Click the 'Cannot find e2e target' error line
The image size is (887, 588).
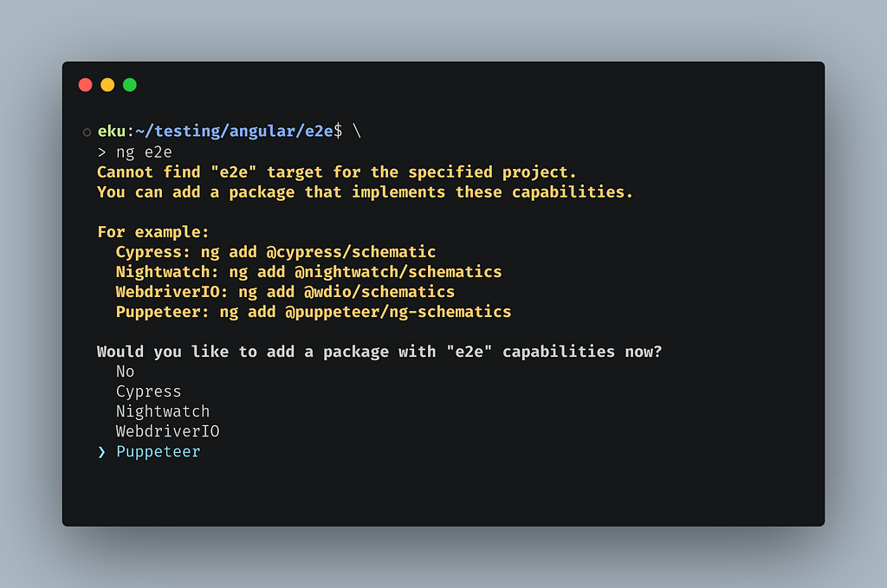point(337,171)
